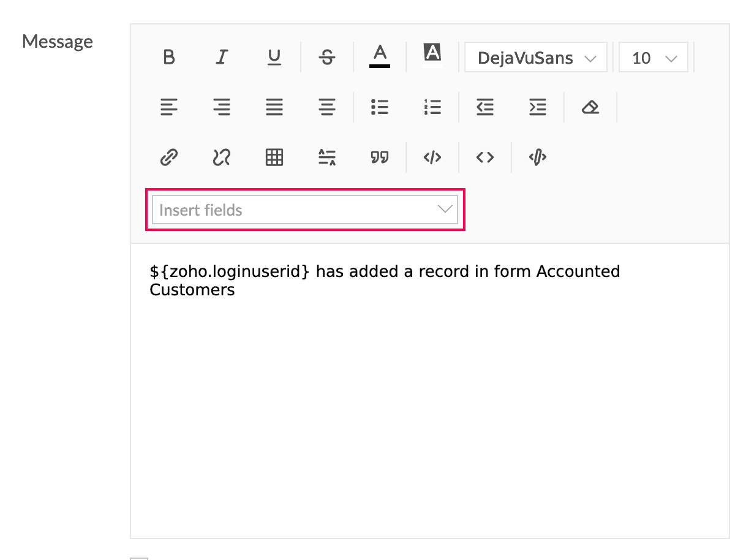Open the font color picker
Image resolution: width=746 pixels, height=560 pixels.
[380, 56]
